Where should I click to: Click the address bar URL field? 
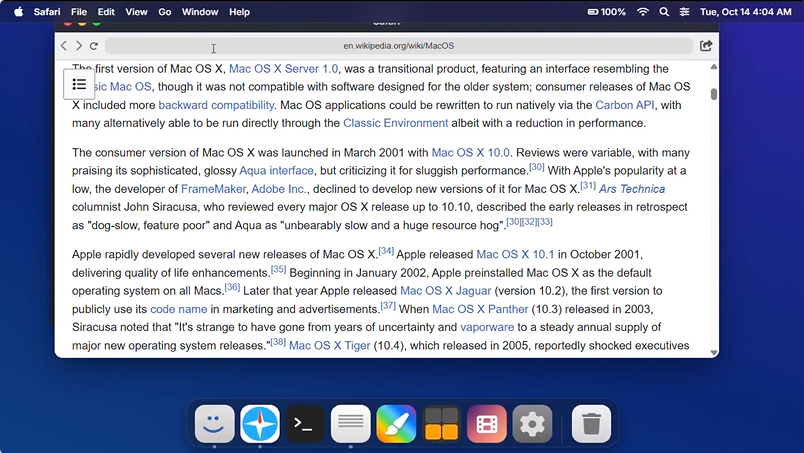point(398,46)
